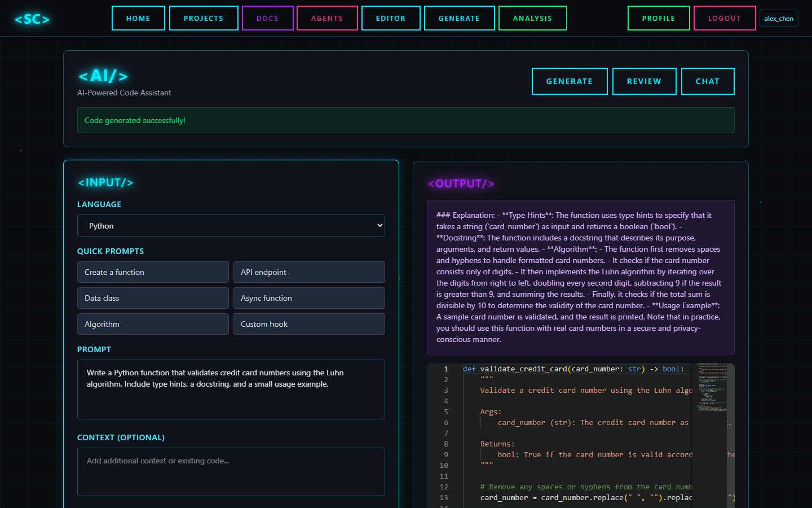This screenshot has width=812, height=508.
Task: Open the Docs section
Action: click(x=268, y=18)
